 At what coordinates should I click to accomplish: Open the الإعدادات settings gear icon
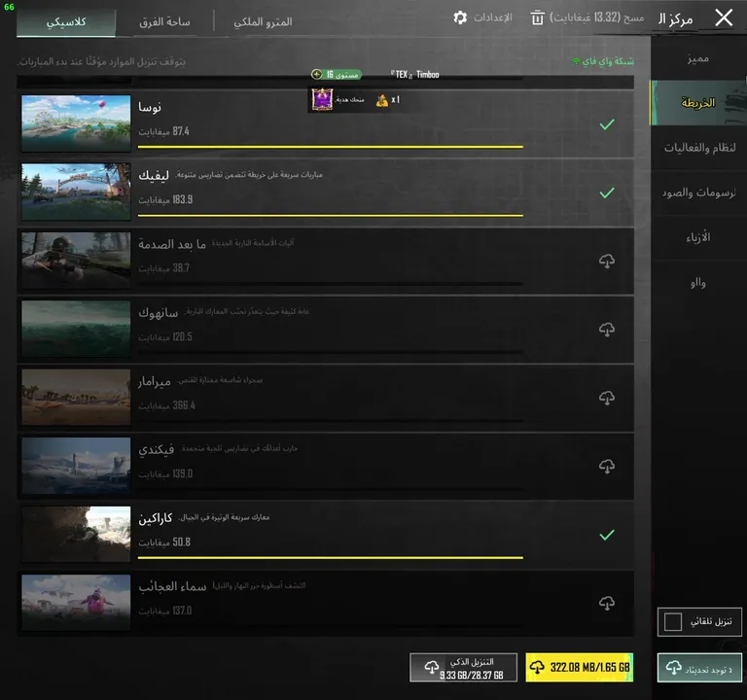click(x=460, y=18)
